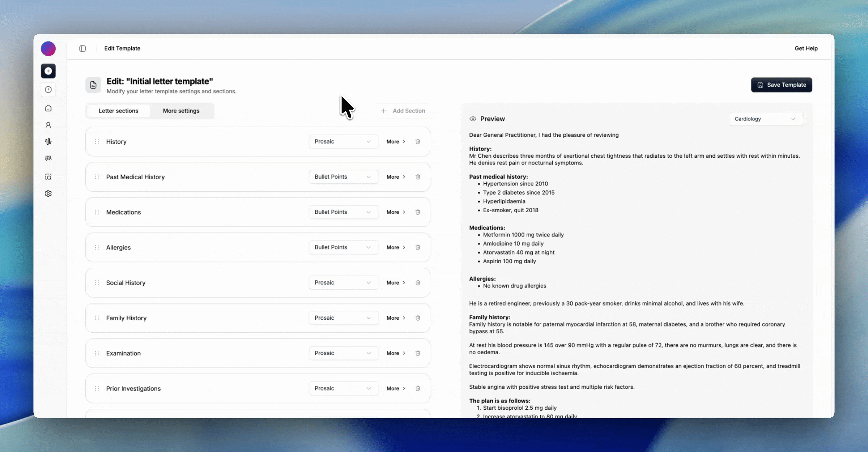The height and width of the screenshot is (452, 868).
Task: Switch to More settings tab
Action: coord(181,111)
